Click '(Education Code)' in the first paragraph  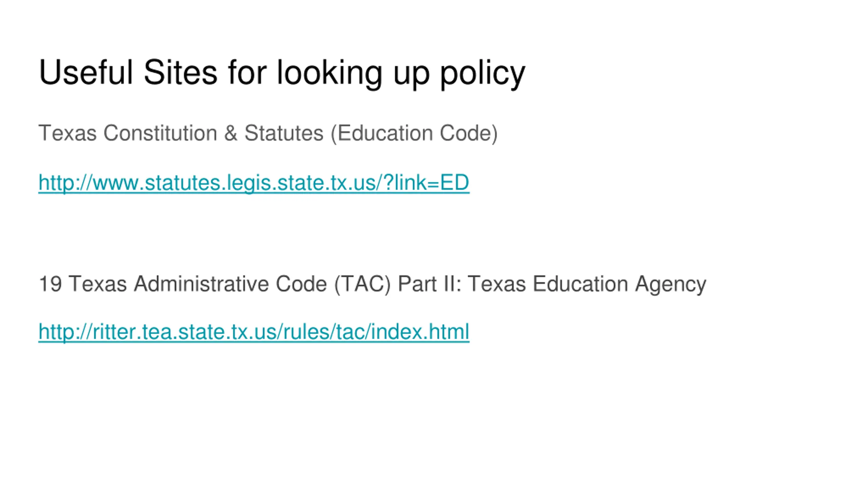pos(414,133)
